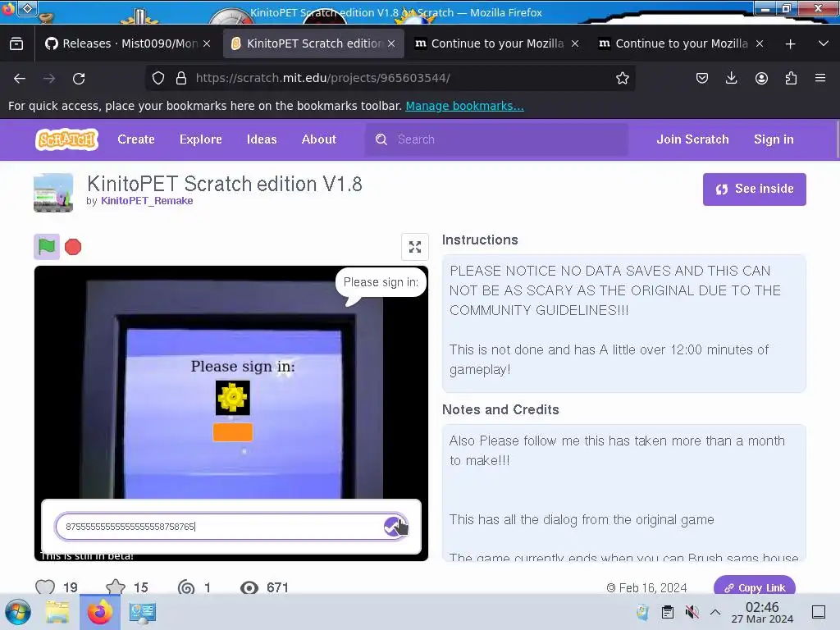The height and width of the screenshot is (630, 840).
Task: Click the green flag to start project
Action: point(47,247)
